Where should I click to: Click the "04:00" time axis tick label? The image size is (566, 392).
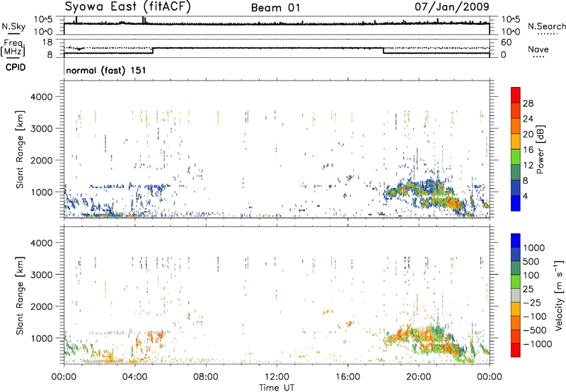134,377
